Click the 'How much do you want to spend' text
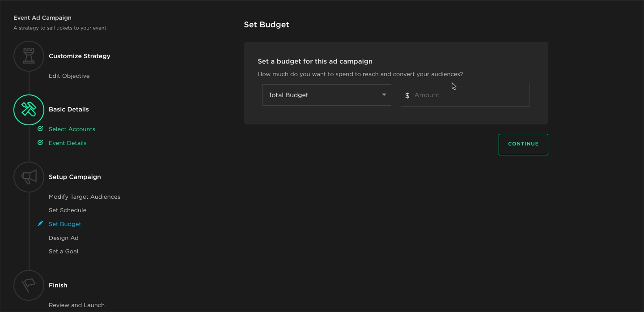644x312 pixels. pos(360,74)
